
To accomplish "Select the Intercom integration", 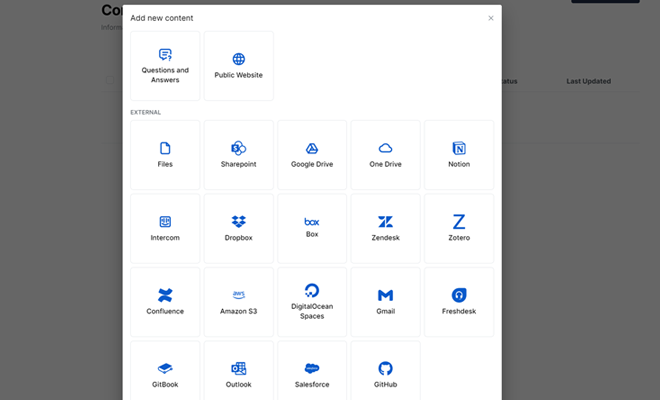I will point(165,229).
